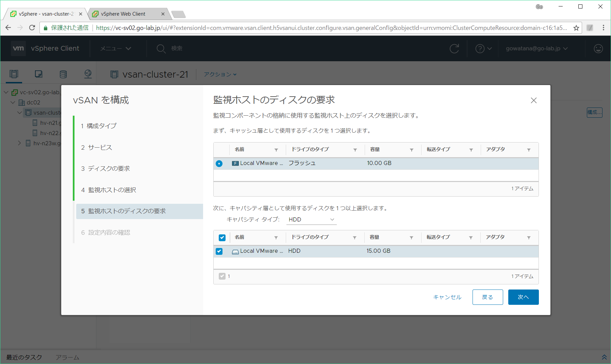Collapse dc02 datacenter tree node

pos(13,102)
